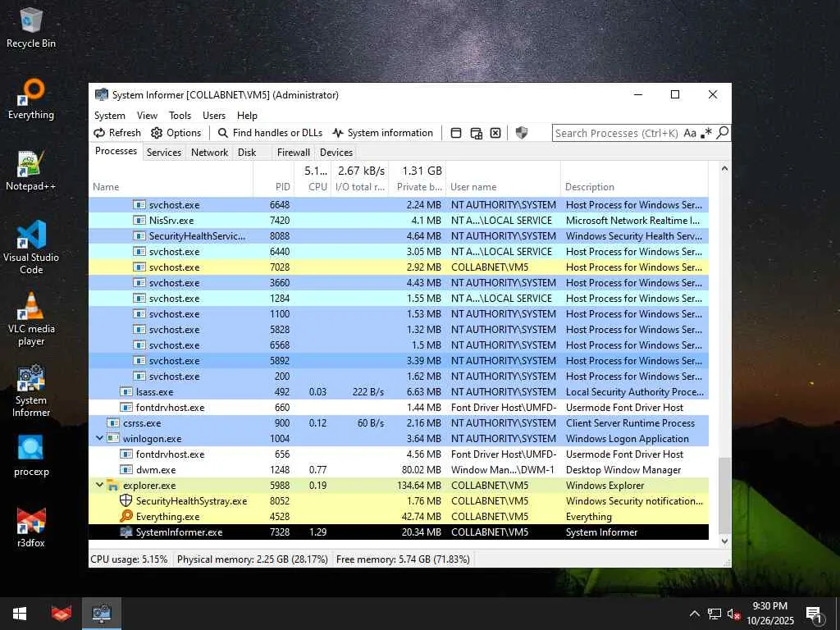Switch to the Network tab

pyautogui.click(x=209, y=152)
